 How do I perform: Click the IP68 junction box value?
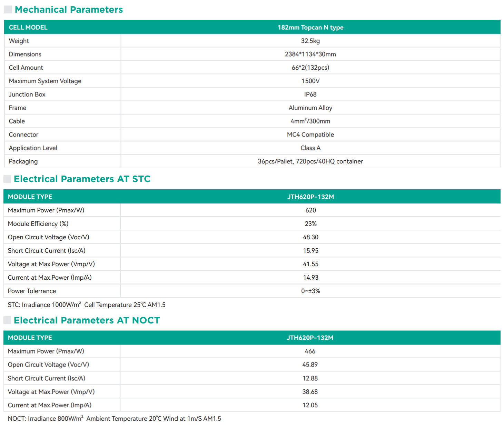310,94
